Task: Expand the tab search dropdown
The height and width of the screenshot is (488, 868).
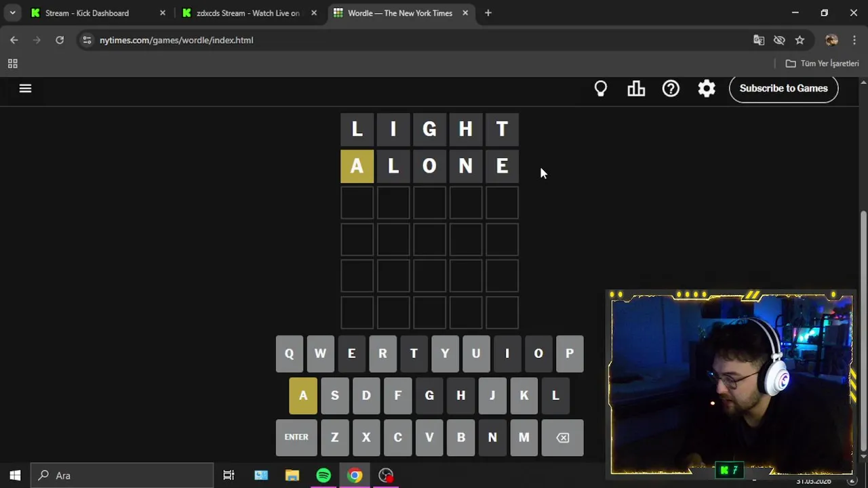Action: [x=12, y=13]
